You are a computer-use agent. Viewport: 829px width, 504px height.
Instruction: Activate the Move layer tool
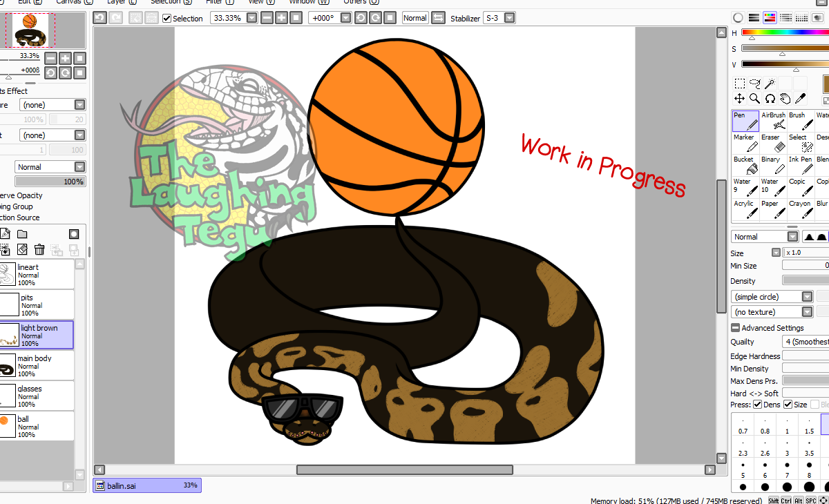739,99
